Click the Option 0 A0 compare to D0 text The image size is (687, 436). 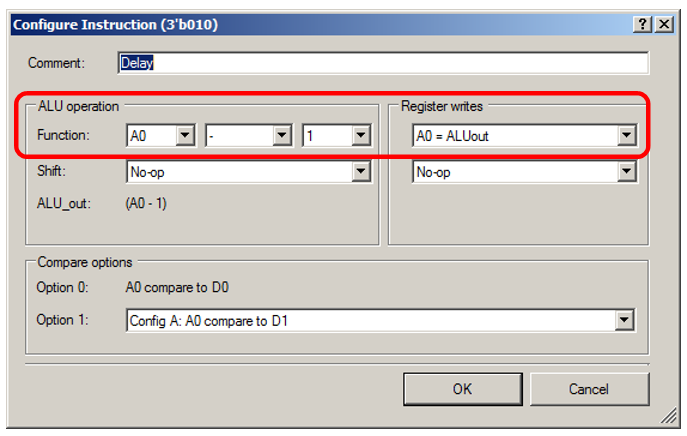179,290
